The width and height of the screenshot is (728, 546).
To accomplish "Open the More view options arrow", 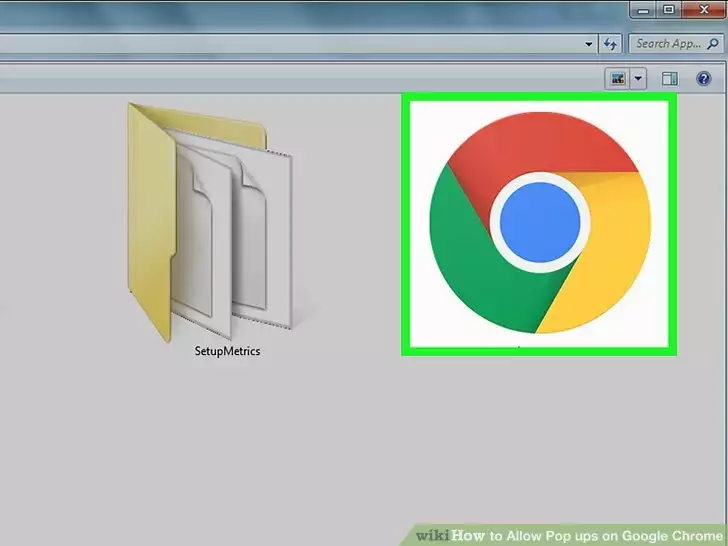I will (639, 79).
